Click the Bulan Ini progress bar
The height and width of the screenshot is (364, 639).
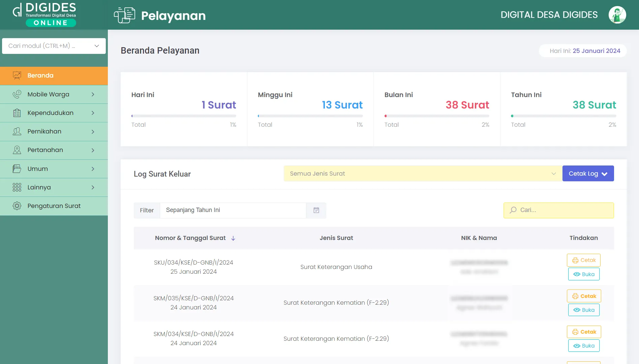click(x=436, y=116)
